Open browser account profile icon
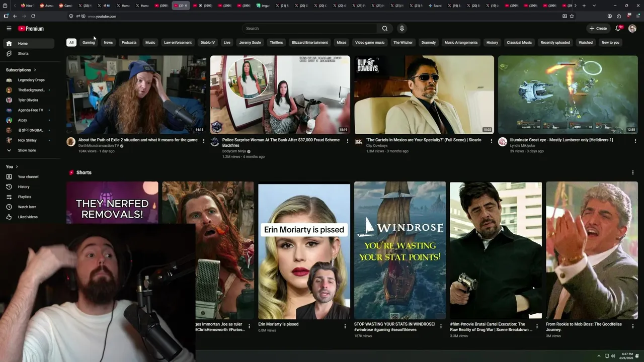Screen dimensions: 644x362 pyautogui.click(x=610, y=16)
